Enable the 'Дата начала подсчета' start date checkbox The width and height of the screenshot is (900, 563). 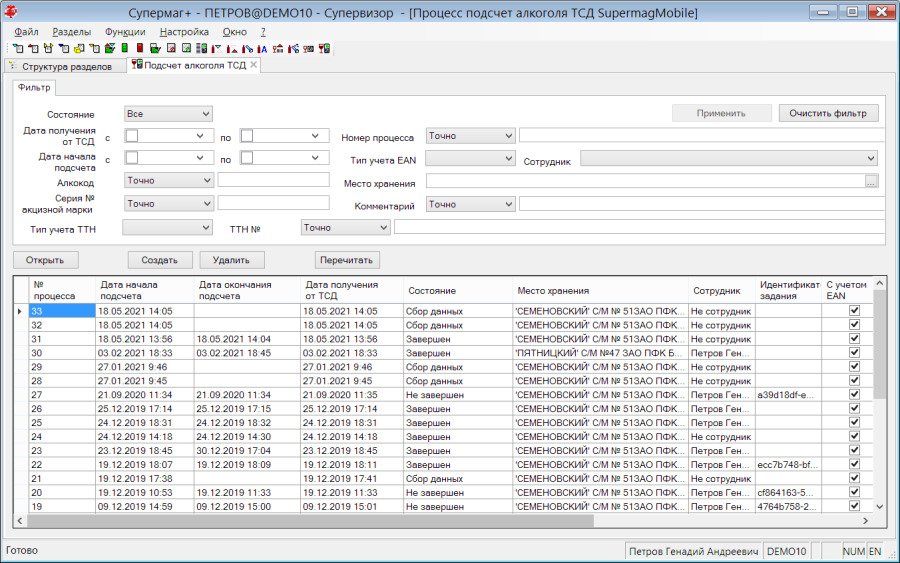click(x=132, y=158)
